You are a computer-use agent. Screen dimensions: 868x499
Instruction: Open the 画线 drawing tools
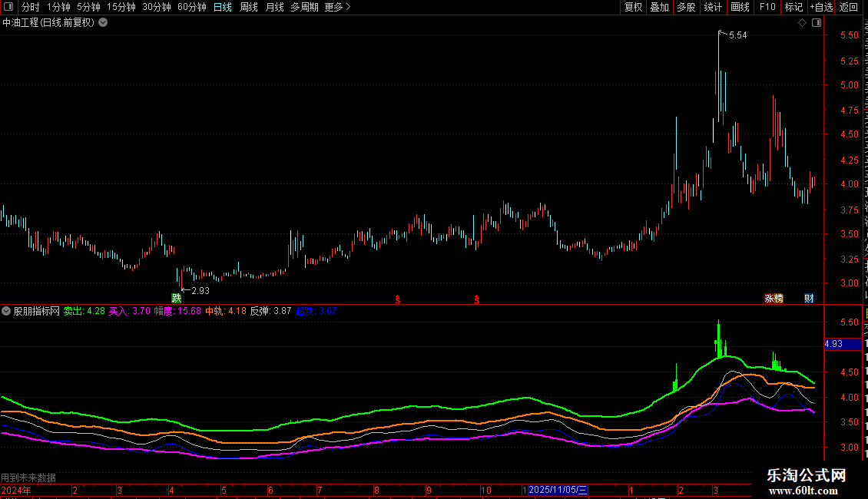pos(740,7)
